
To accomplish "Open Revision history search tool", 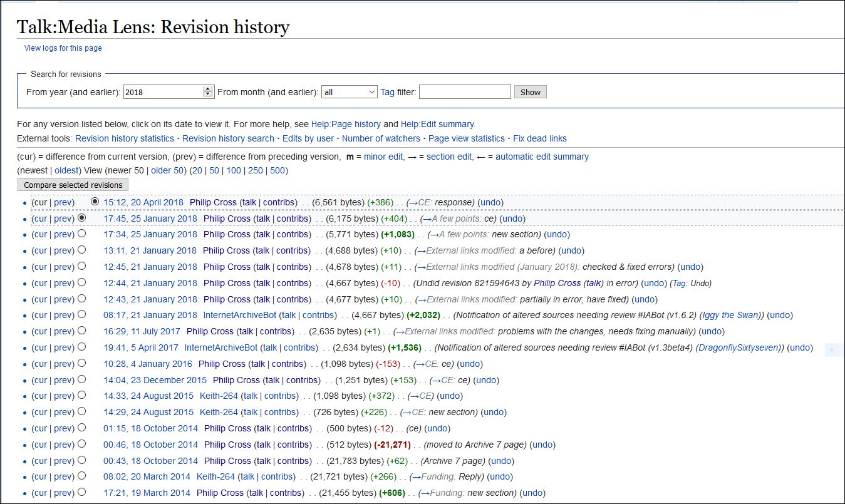I will (x=228, y=138).
